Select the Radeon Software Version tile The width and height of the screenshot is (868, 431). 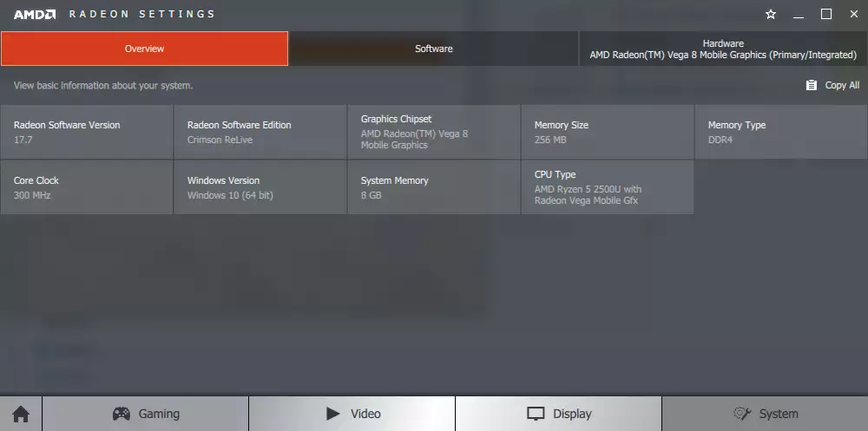(x=87, y=132)
